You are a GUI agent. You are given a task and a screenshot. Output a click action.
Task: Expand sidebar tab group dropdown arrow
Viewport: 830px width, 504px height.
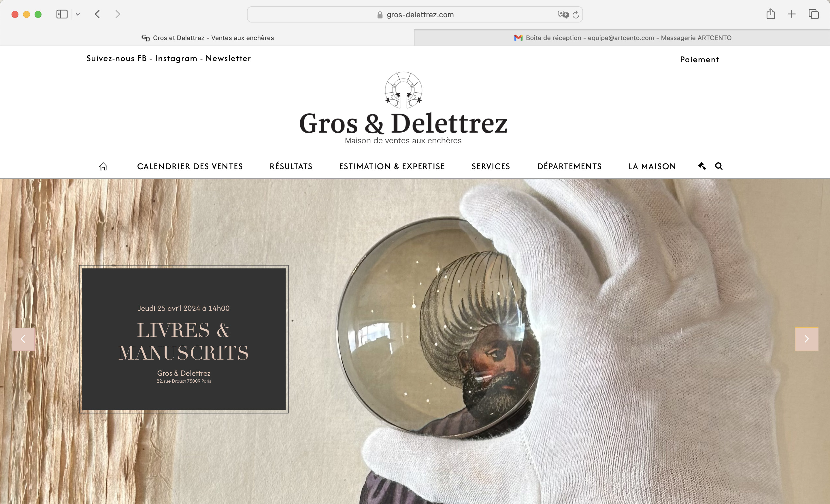click(x=78, y=14)
